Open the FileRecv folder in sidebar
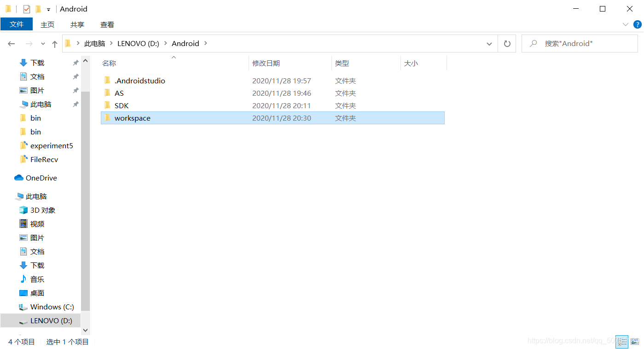The height and width of the screenshot is (349, 644). coord(44,159)
